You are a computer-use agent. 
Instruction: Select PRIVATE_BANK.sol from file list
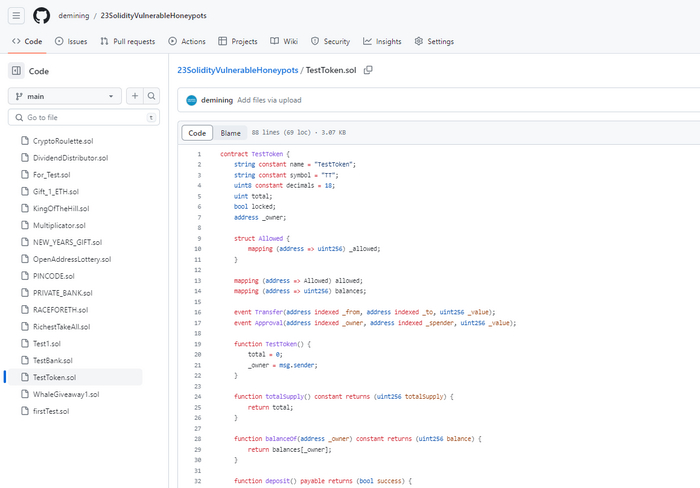pyautogui.click(x=62, y=293)
